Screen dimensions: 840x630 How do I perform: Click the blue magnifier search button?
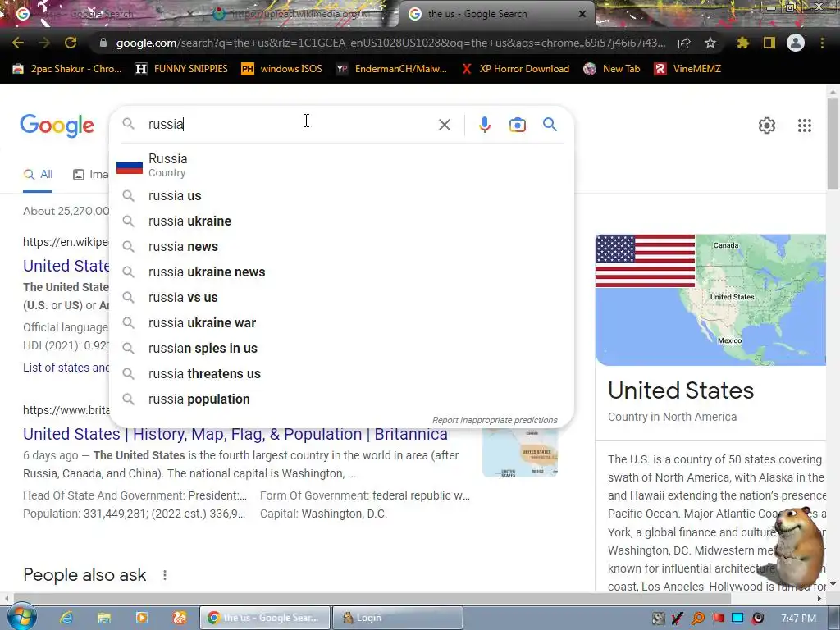click(x=550, y=125)
